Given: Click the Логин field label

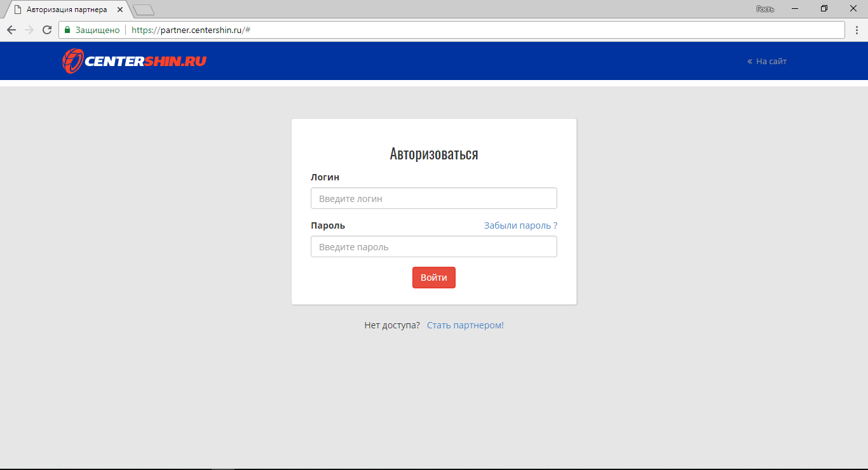Looking at the screenshot, I should coord(325,177).
